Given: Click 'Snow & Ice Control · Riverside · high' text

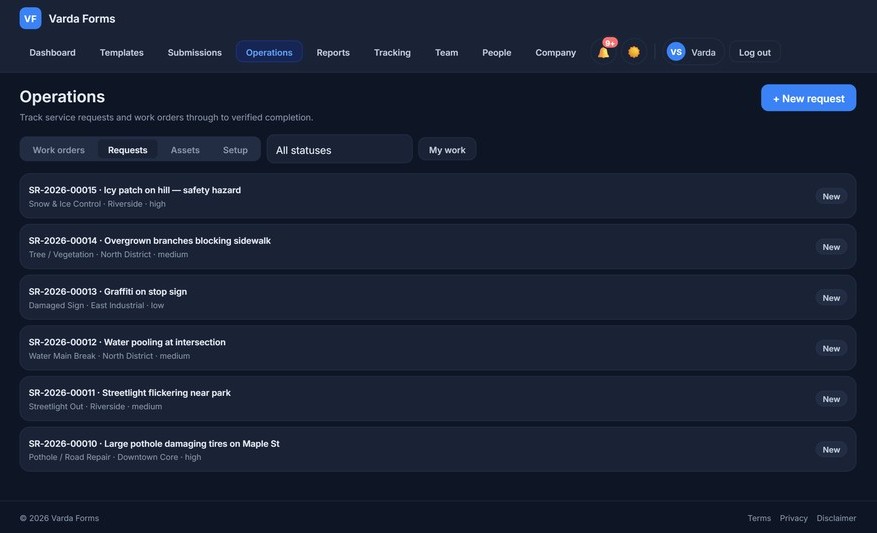Looking at the screenshot, I should (97, 204).
